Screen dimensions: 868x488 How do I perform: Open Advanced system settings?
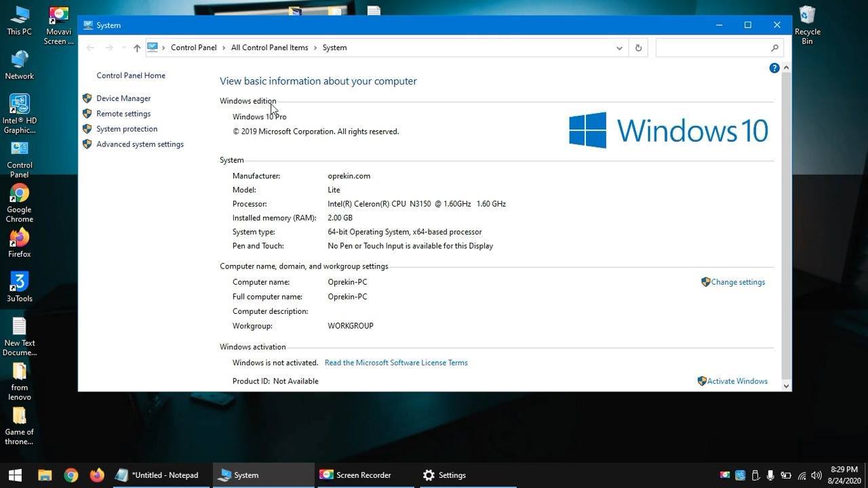140,144
